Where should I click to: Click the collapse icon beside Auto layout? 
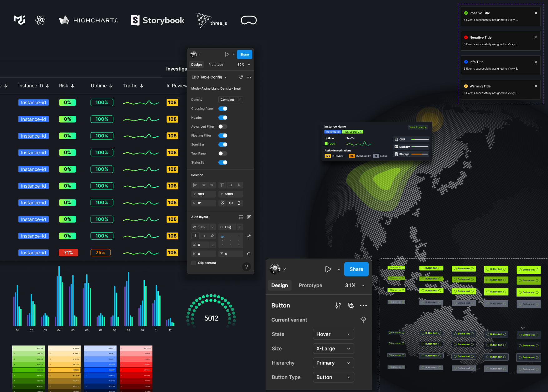tap(241, 217)
